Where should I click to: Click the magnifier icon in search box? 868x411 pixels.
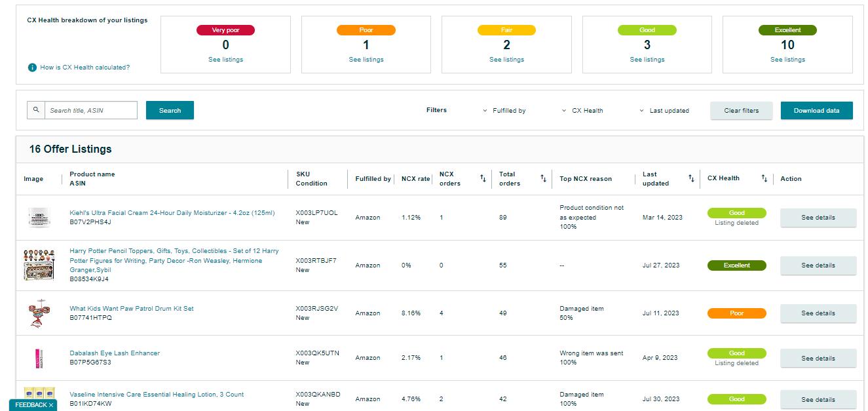click(36, 110)
